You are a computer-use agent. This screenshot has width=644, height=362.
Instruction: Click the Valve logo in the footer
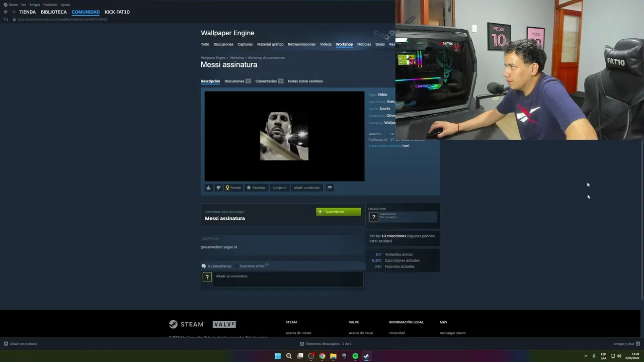224,324
